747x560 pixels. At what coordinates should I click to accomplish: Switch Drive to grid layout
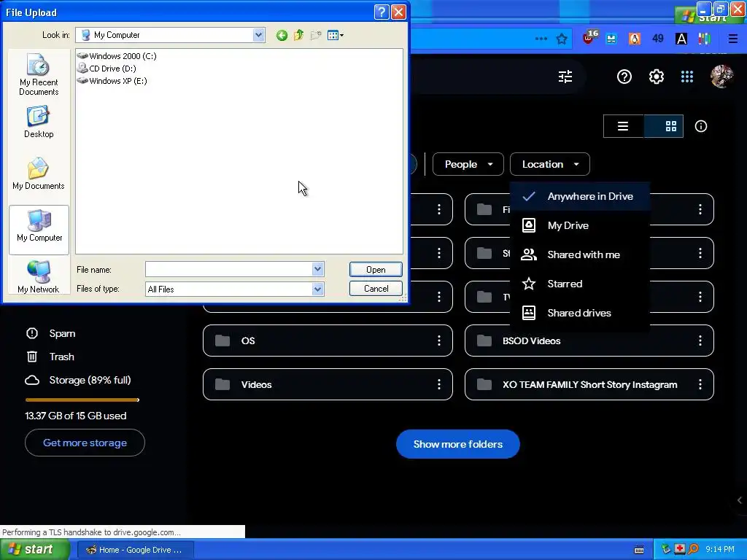(664, 126)
